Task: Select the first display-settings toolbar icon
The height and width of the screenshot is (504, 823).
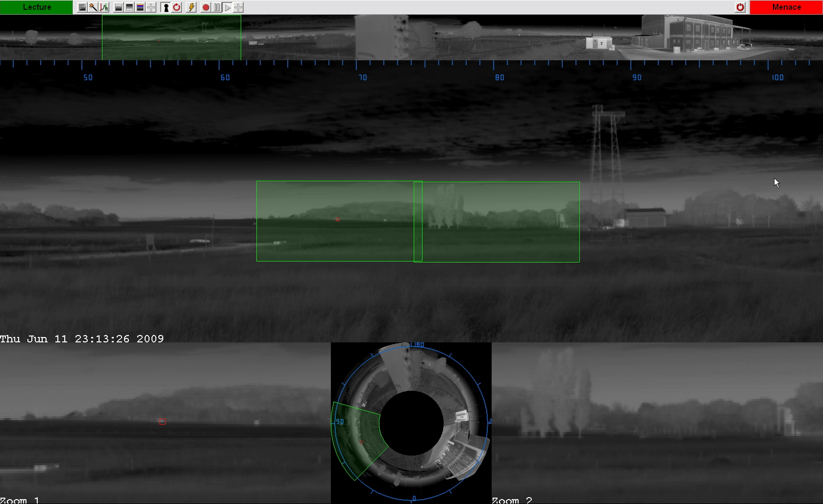Action: coord(82,7)
